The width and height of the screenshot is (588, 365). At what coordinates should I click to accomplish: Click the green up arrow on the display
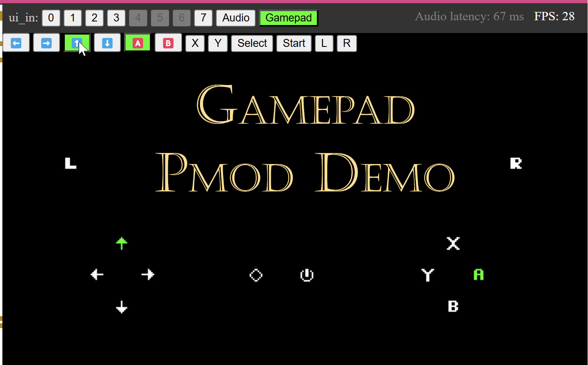tap(122, 243)
